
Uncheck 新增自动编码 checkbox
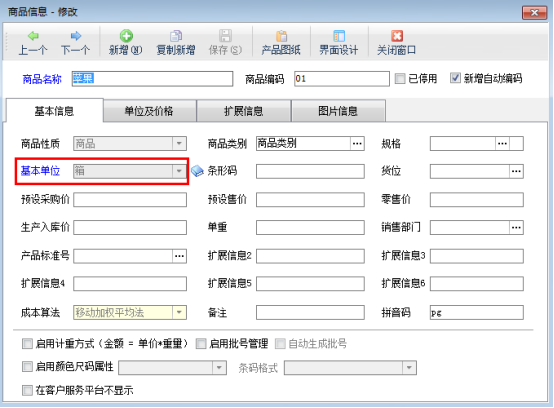pos(455,78)
